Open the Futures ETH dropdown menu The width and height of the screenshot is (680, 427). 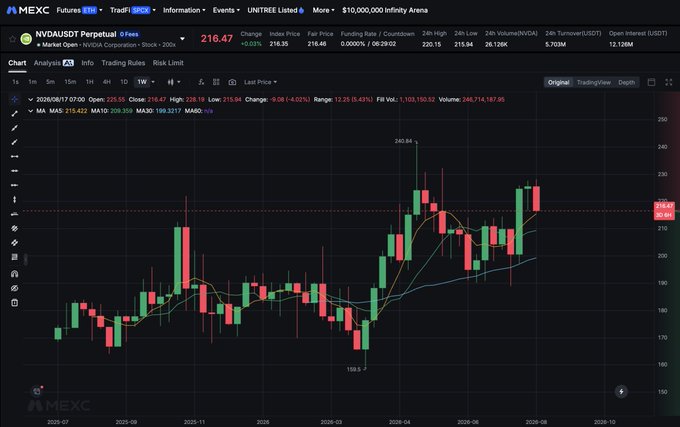(79, 10)
